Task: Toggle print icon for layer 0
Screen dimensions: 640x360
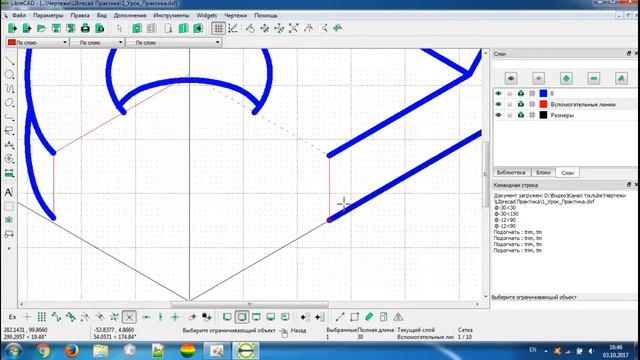Action: (x=521, y=93)
